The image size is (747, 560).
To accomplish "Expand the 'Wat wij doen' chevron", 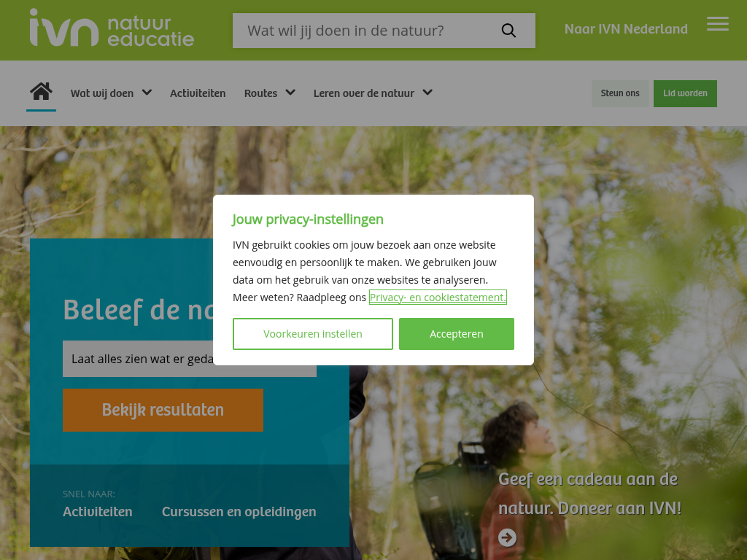I will coord(147,93).
